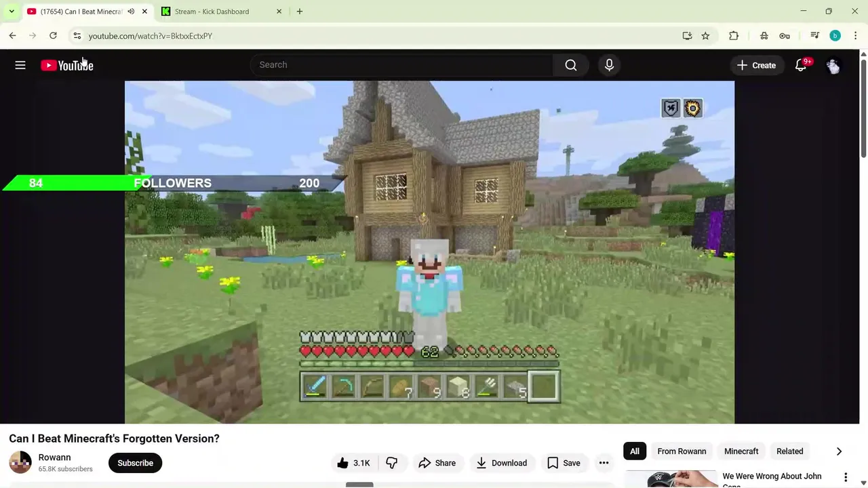Go forward in the browser
Image resolution: width=868 pixels, height=488 pixels.
[33, 36]
